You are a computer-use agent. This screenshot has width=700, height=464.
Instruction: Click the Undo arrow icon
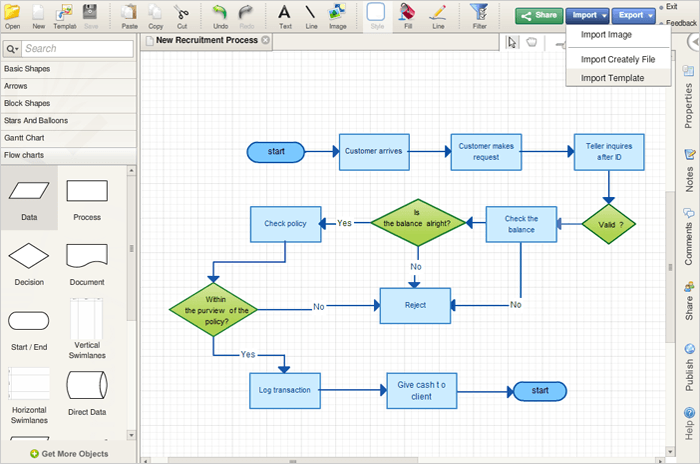tap(220, 12)
